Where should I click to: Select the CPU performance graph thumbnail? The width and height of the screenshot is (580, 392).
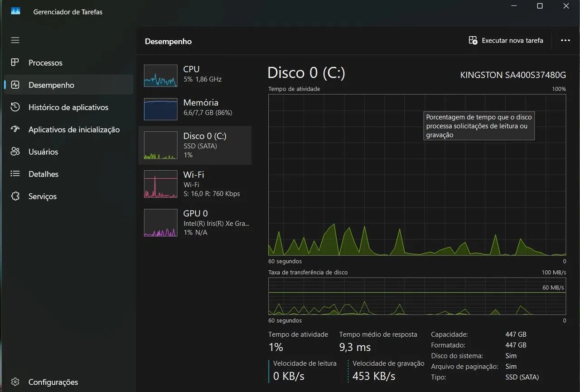click(x=160, y=76)
